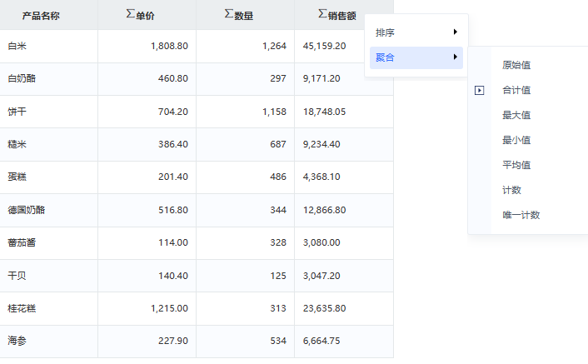
Task: Click the sigma icon beside 单价 header
Action: [x=130, y=14]
